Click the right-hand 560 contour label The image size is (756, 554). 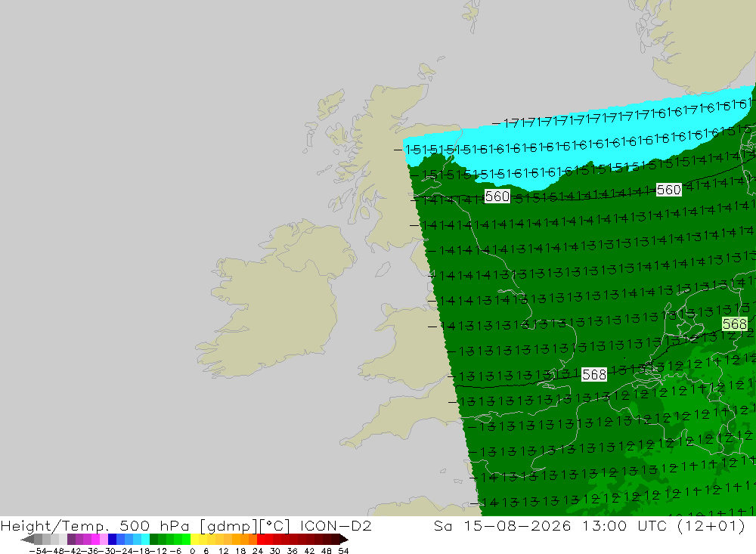click(x=669, y=190)
